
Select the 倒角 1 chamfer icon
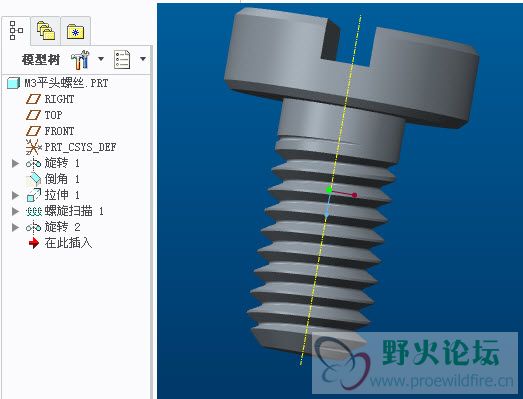(x=33, y=179)
